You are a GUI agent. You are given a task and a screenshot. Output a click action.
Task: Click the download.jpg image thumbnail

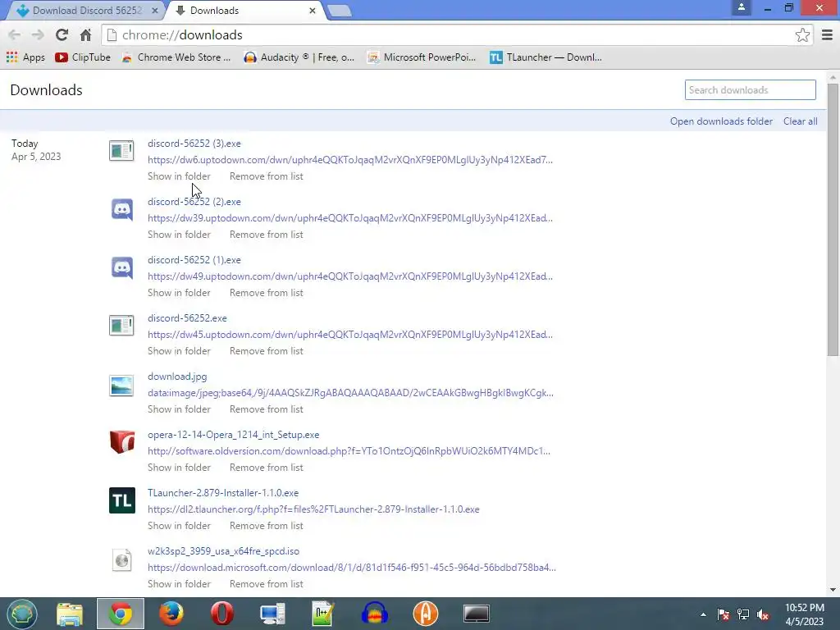(x=121, y=386)
